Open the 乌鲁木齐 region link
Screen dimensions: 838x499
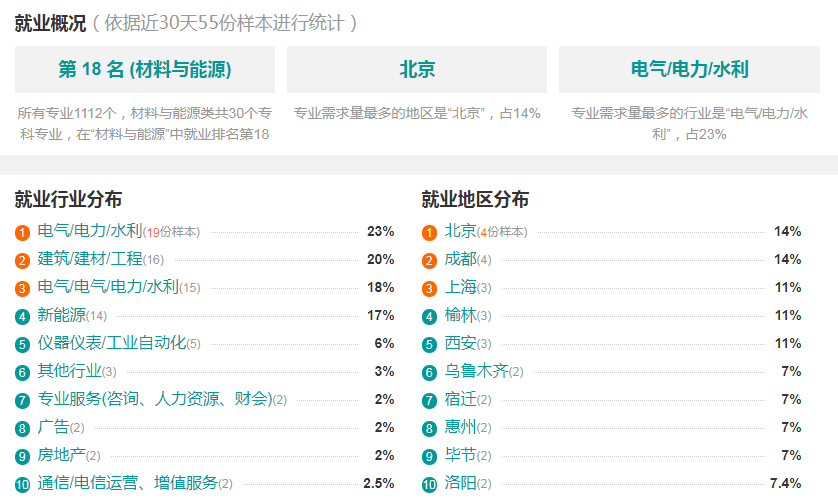pos(476,371)
